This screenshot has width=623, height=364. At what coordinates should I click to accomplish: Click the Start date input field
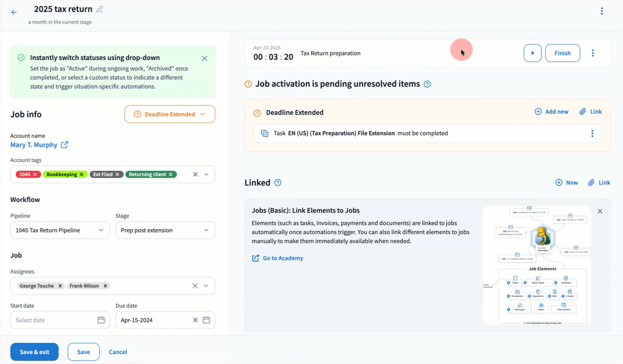coord(54,320)
